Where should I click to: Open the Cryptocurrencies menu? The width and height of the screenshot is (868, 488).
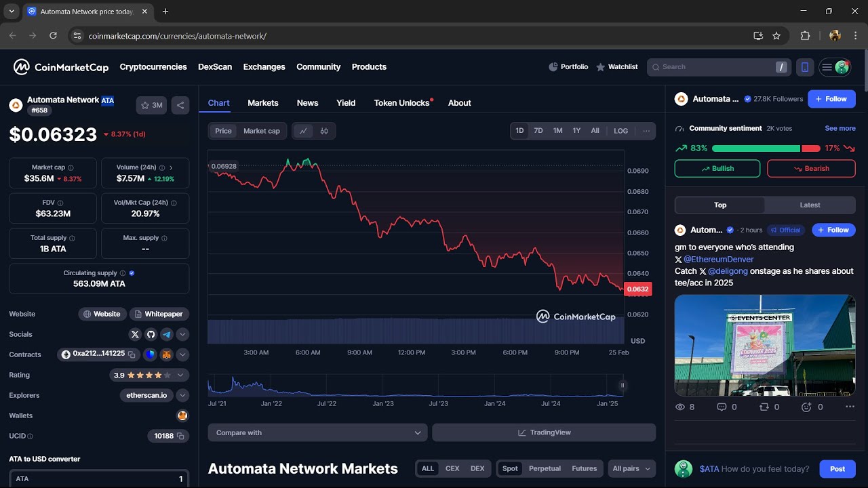click(153, 67)
